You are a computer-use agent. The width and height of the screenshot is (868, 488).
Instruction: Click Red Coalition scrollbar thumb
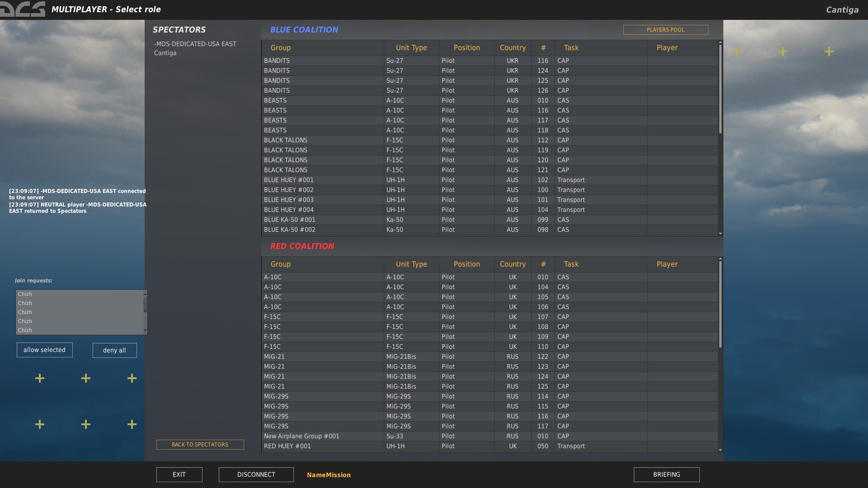point(720,304)
